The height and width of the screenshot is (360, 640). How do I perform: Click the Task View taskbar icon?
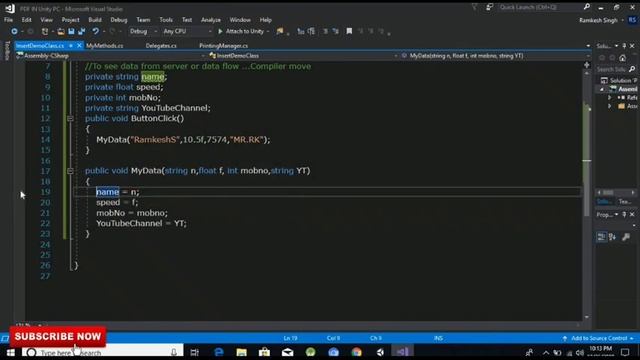coord(194,352)
